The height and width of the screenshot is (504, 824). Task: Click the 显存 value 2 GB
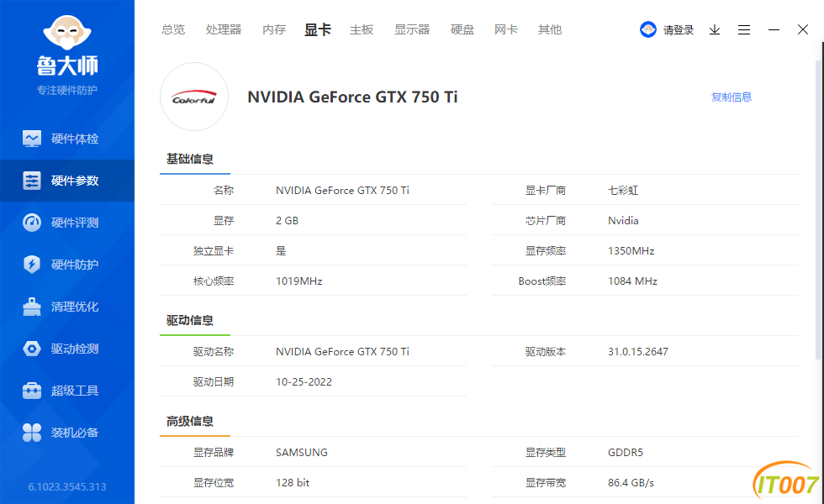[x=287, y=220]
